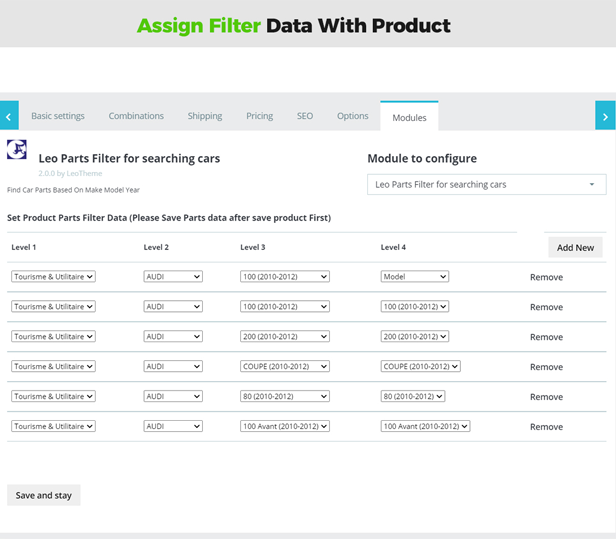616x539 pixels.
Task: Expand Level 3 100 Avant (2010-2012) dropdown
Action: tap(284, 427)
